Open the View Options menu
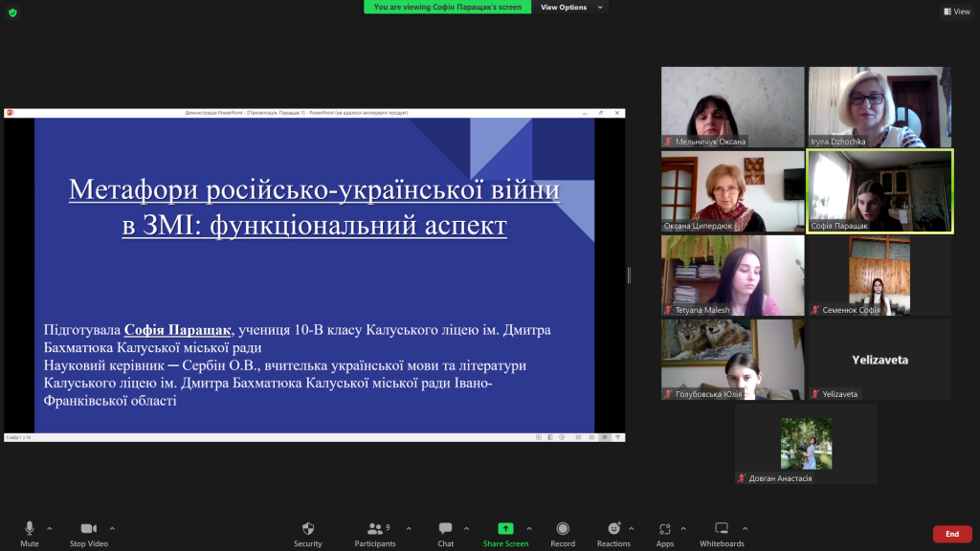This screenshot has height=551, width=980. tap(570, 7)
